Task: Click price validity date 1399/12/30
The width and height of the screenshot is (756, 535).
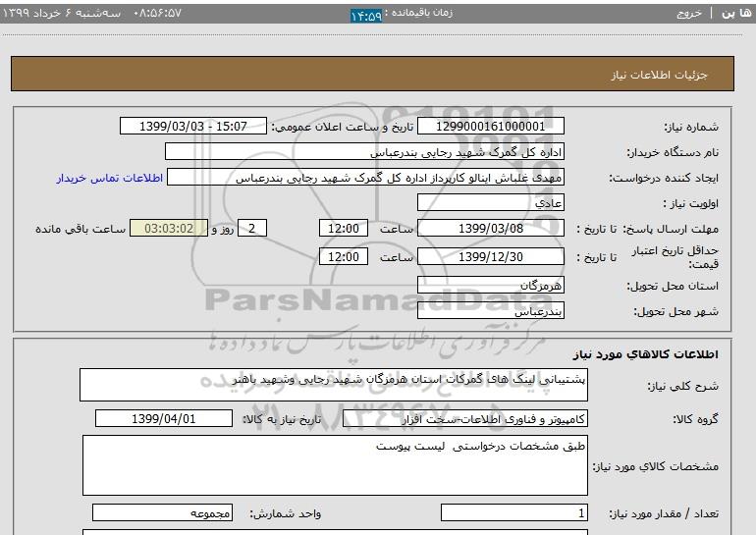Action: tap(490, 256)
